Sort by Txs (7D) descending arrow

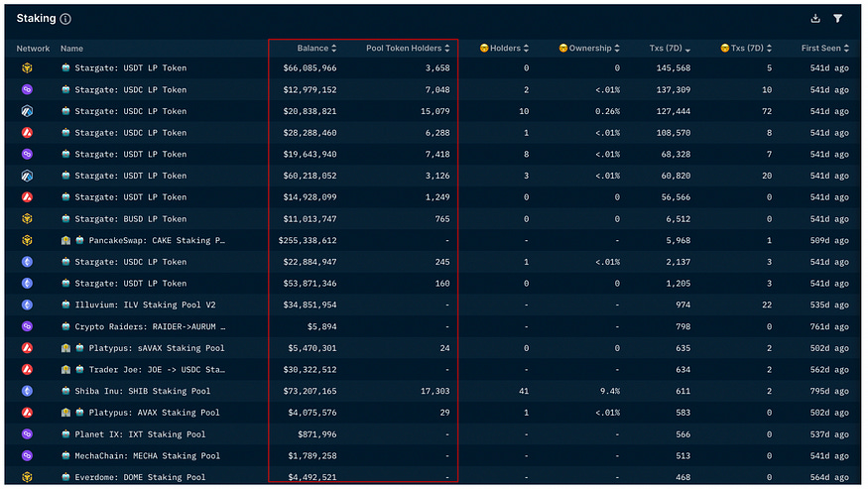(x=687, y=50)
